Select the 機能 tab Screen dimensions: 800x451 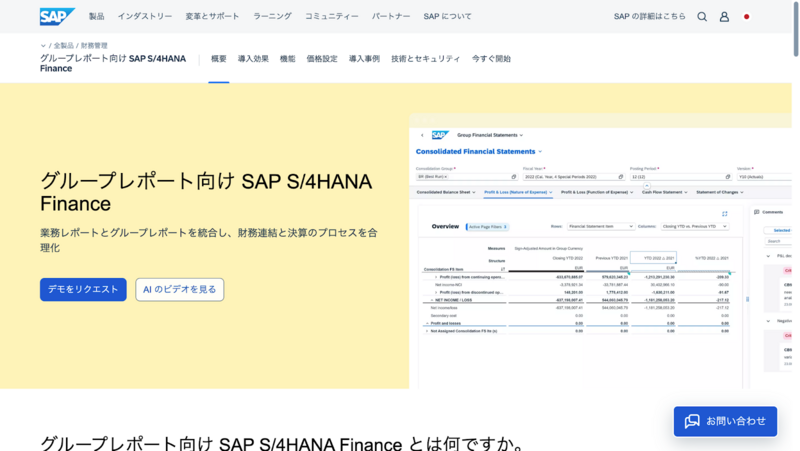(288, 59)
